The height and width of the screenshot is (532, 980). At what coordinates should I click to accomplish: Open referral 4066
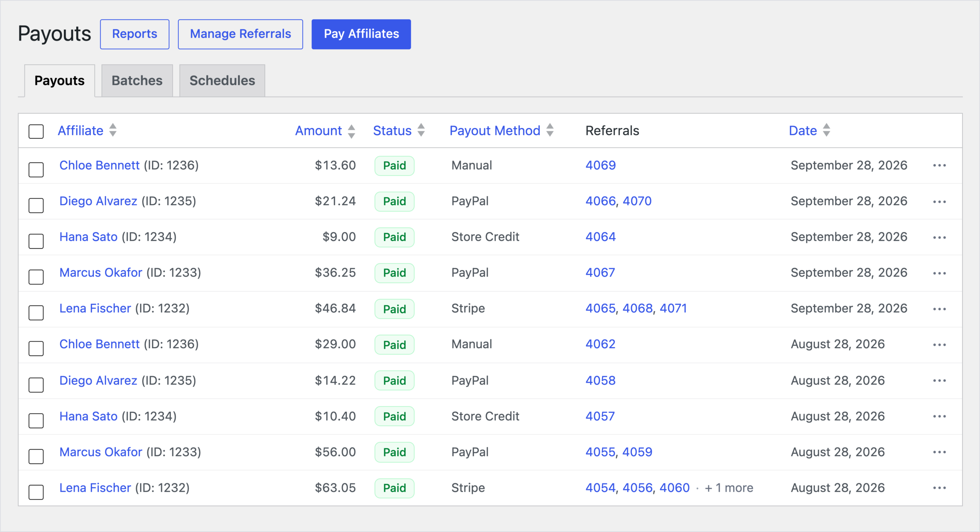[x=601, y=201]
